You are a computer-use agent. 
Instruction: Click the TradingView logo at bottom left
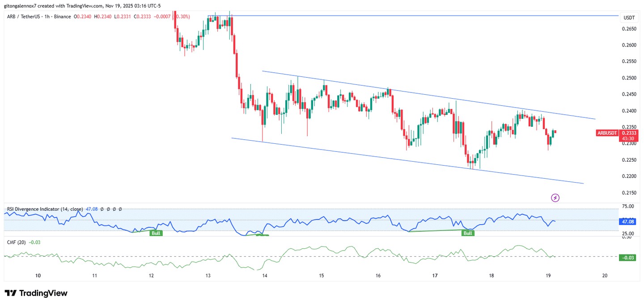tap(36, 293)
